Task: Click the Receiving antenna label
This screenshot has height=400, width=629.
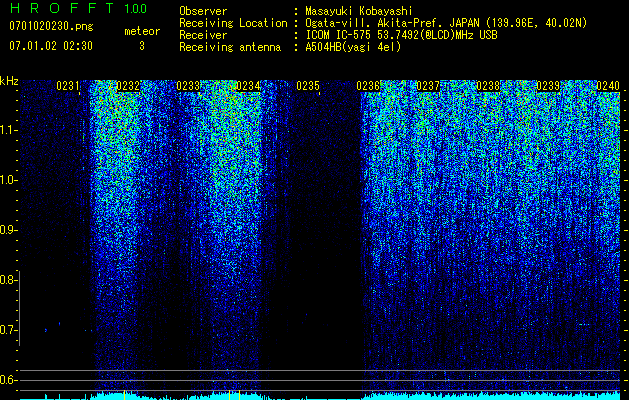Action: pos(230,47)
